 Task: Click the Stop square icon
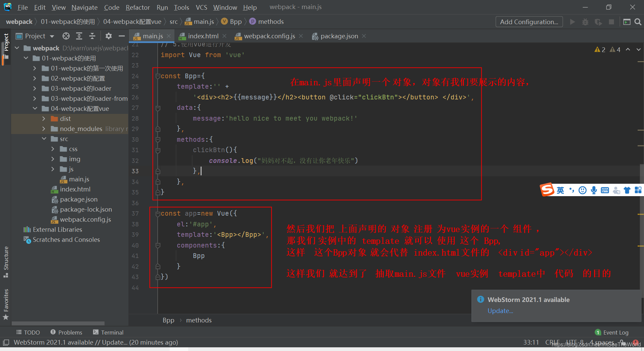pos(611,22)
